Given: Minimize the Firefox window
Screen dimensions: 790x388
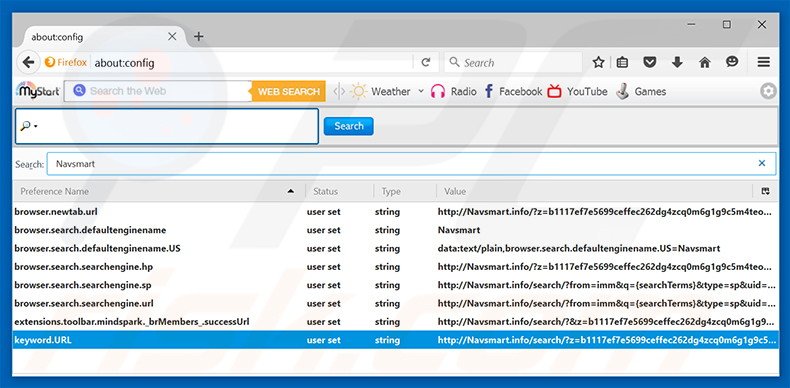Looking at the screenshot, I should click(x=692, y=24).
